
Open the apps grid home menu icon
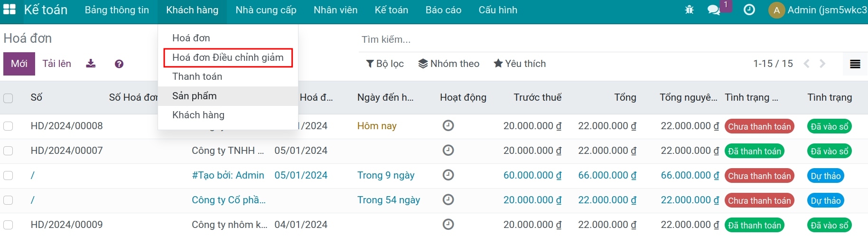pos(9,9)
